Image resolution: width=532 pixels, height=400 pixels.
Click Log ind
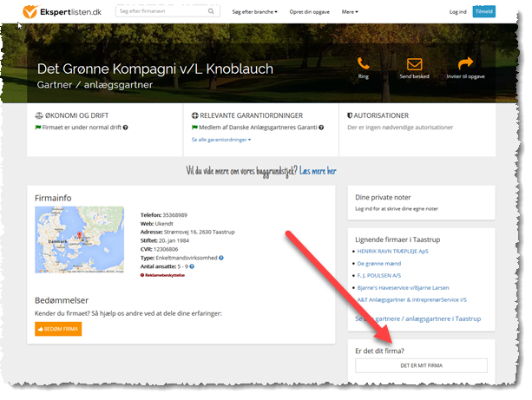pyautogui.click(x=457, y=12)
